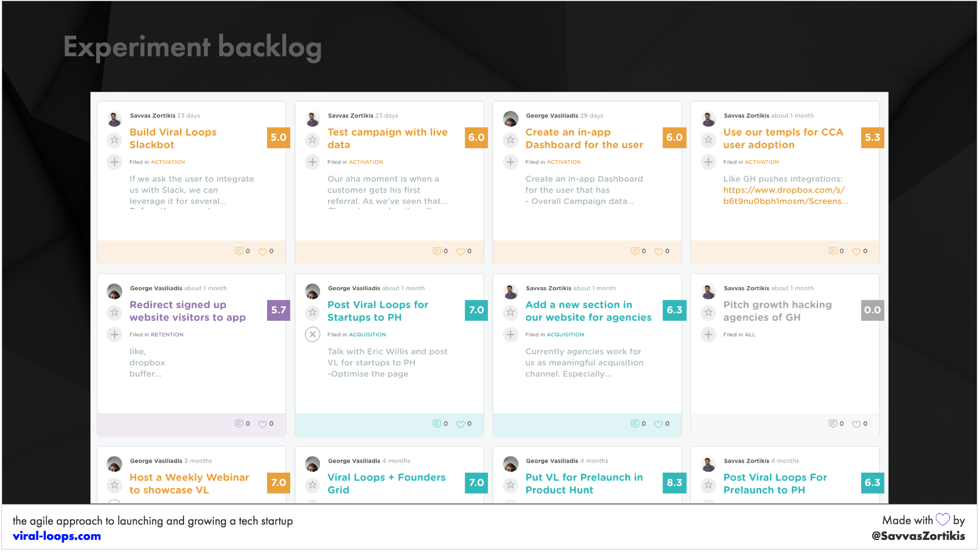Screen dimensions: 980x552
Task: Click the 6.3 badge on agencies section card
Action: [675, 310]
